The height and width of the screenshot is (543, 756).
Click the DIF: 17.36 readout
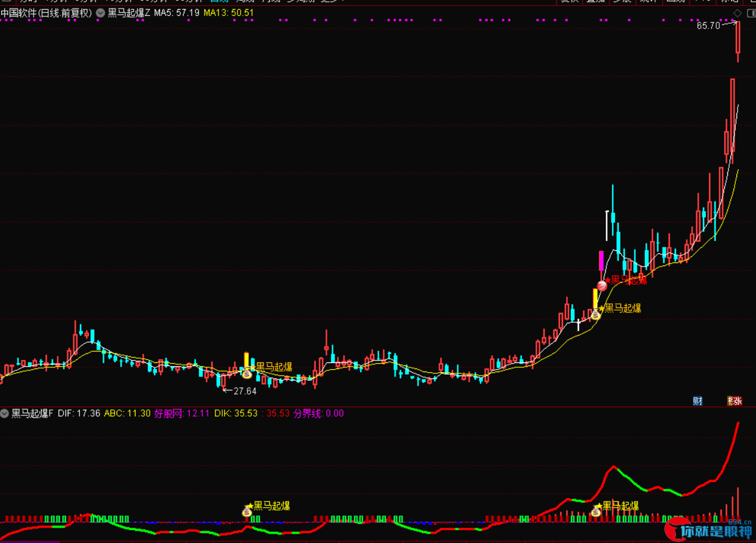tap(79, 414)
